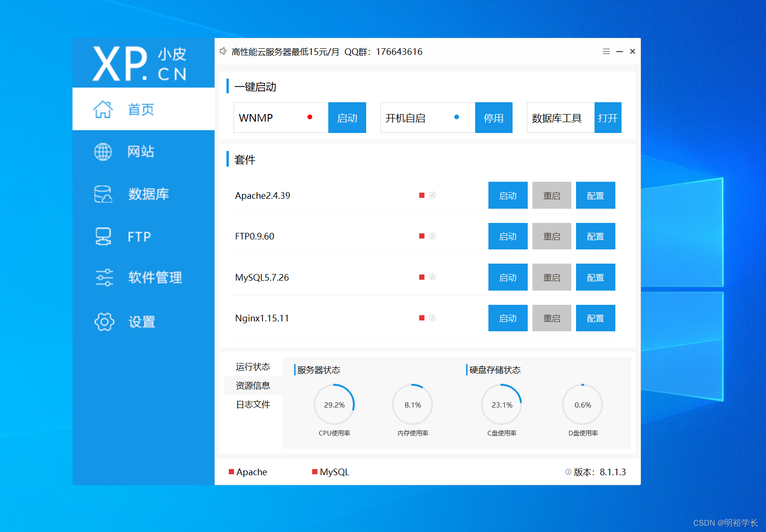Go to the 网站 section
766x532 pixels.
[x=144, y=151]
